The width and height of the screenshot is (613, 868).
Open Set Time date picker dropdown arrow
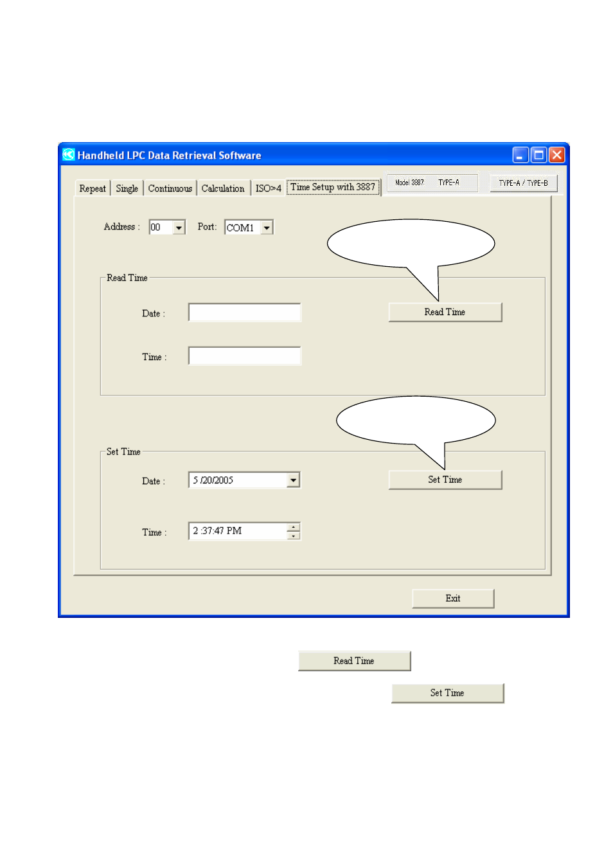[x=293, y=480]
